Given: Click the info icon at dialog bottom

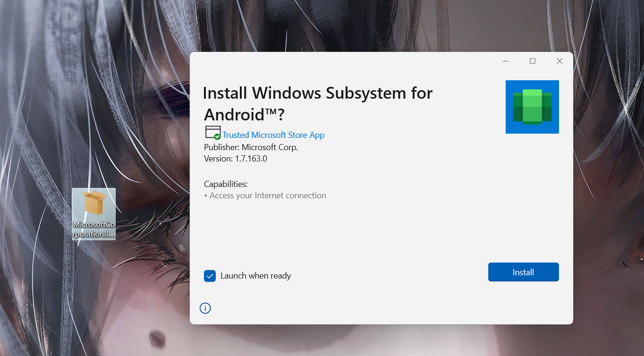Looking at the screenshot, I should tap(205, 308).
